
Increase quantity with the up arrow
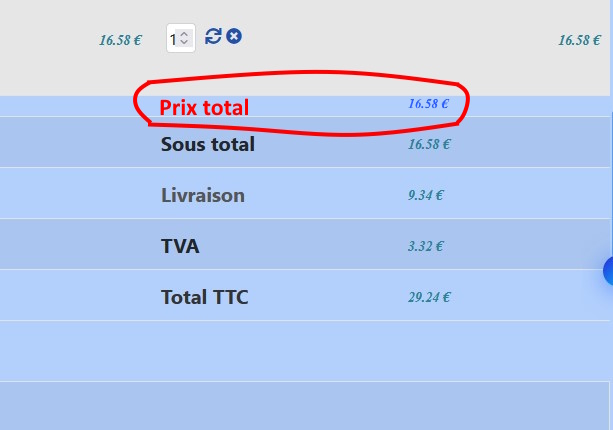184,34
